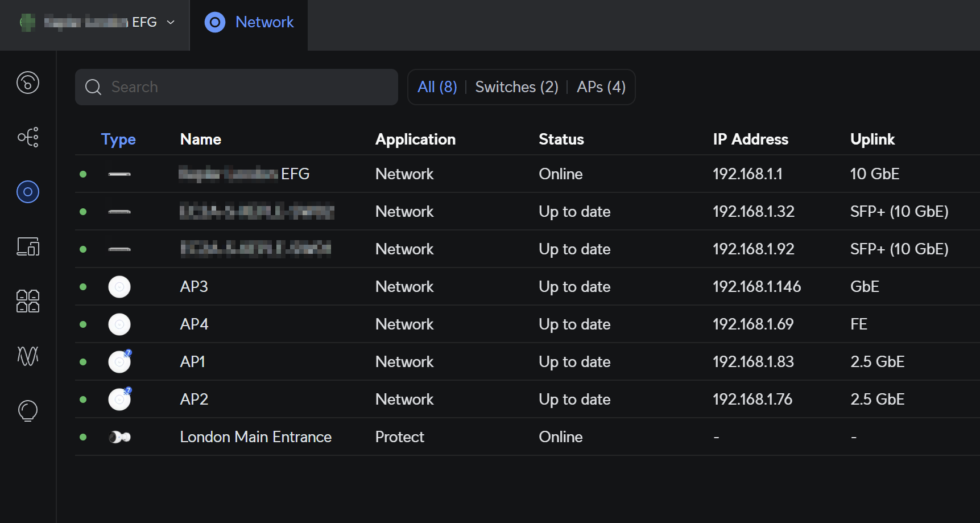
Task: Open the Dashboard icon in sidebar
Action: [28, 83]
